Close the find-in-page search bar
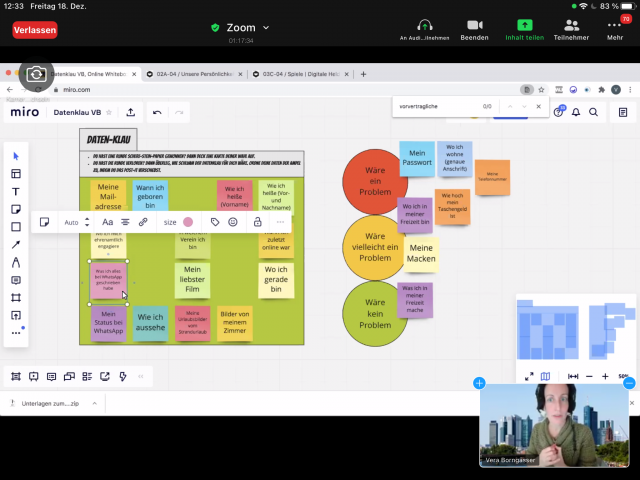Screen dimensions: 640x480 (x=538, y=107)
